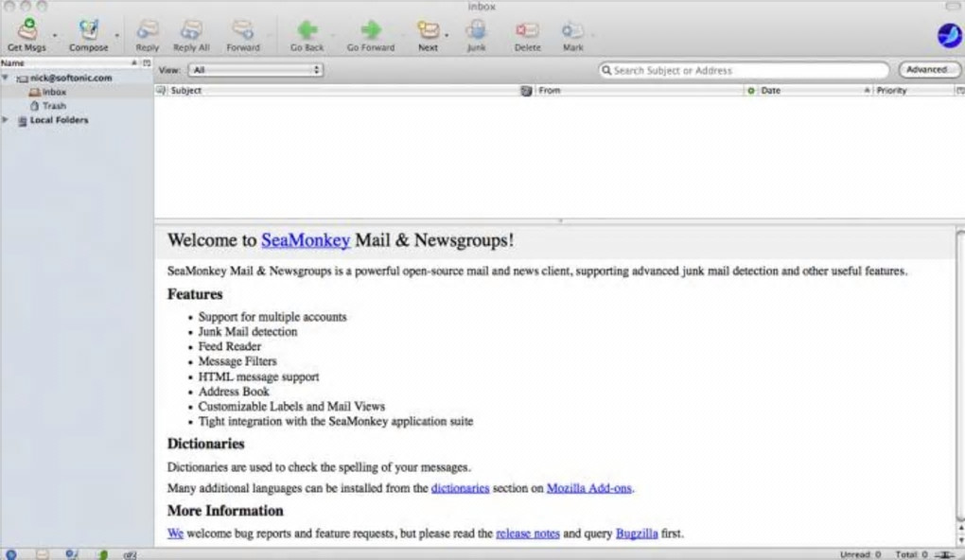Viewport: 965px width, 560px height.
Task: Click the Go Back green arrow
Action: 307,29
